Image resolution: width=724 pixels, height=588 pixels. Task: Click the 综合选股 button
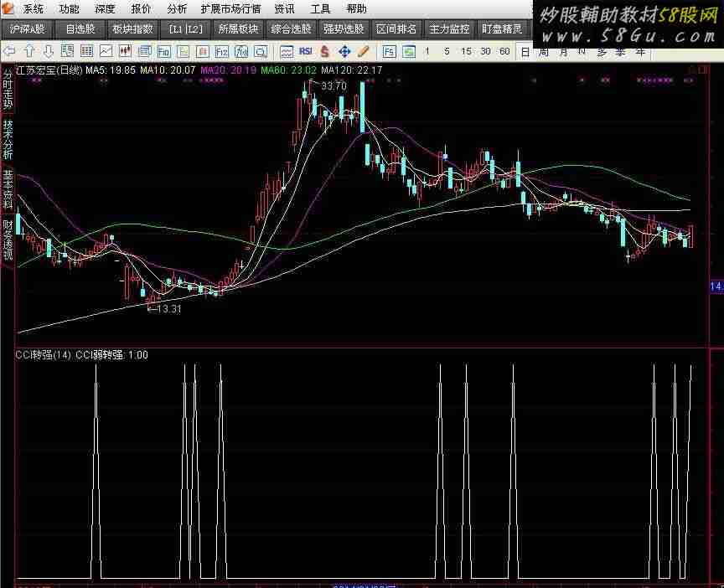[291, 29]
